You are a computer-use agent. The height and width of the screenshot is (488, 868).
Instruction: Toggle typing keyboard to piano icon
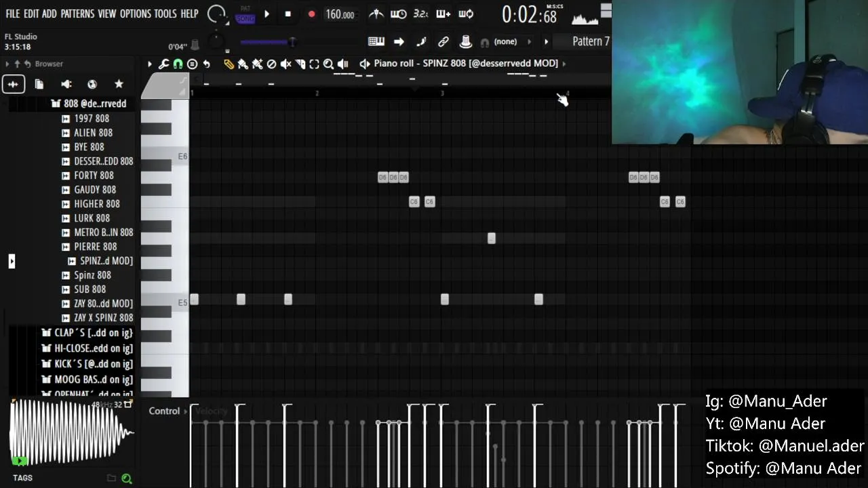[376, 42]
